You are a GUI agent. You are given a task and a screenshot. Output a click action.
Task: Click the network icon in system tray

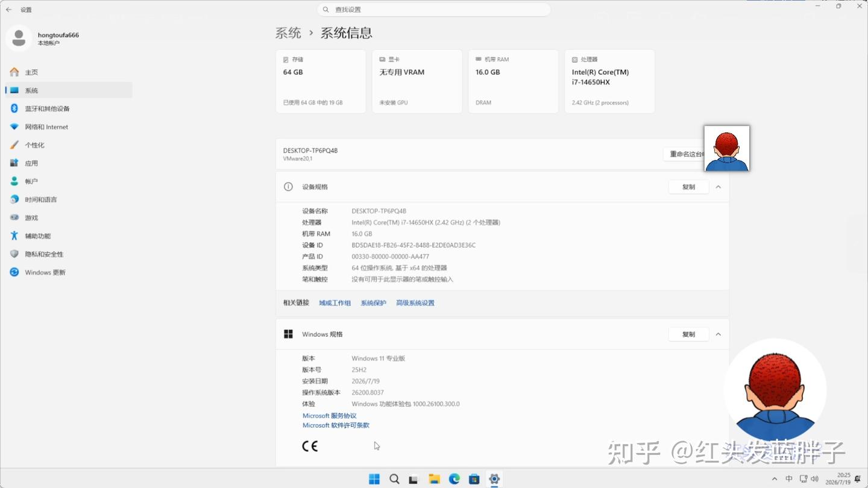point(804,479)
